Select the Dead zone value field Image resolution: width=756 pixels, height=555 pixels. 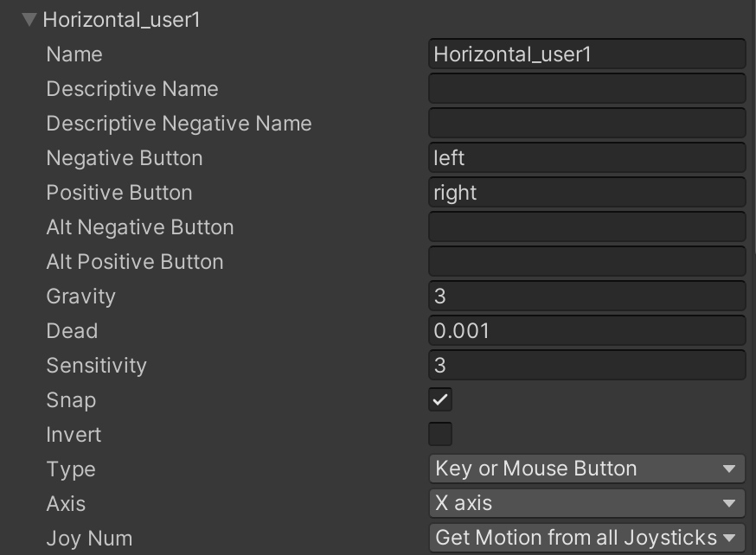(587, 330)
